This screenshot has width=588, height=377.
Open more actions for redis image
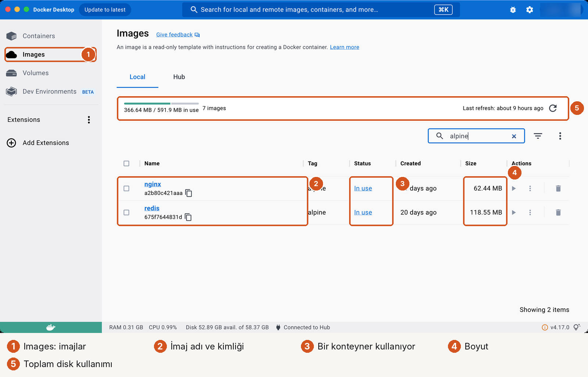[530, 213]
